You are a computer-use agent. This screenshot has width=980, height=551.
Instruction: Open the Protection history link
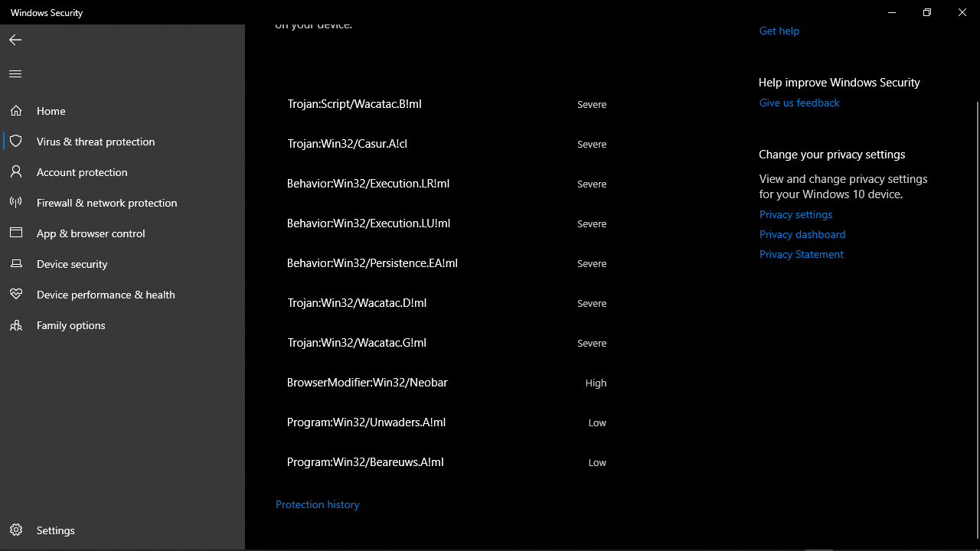coord(318,504)
